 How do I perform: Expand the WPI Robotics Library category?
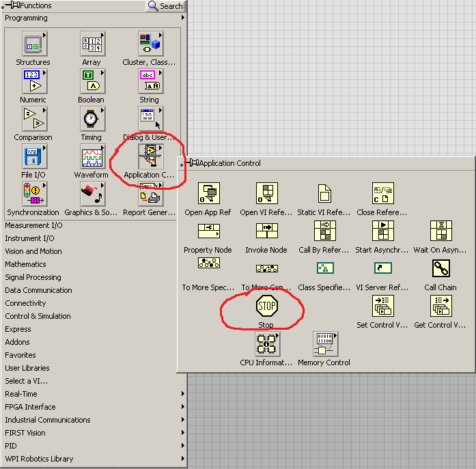tap(39, 459)
